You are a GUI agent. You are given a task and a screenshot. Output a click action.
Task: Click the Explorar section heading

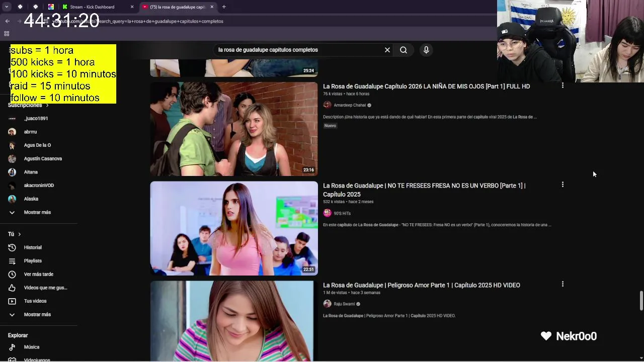[x=18, y=335]
